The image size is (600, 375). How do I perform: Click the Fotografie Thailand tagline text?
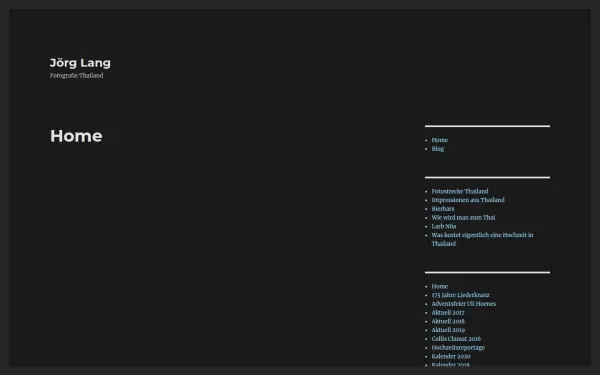pyautogui.click(x=77, y=76)
